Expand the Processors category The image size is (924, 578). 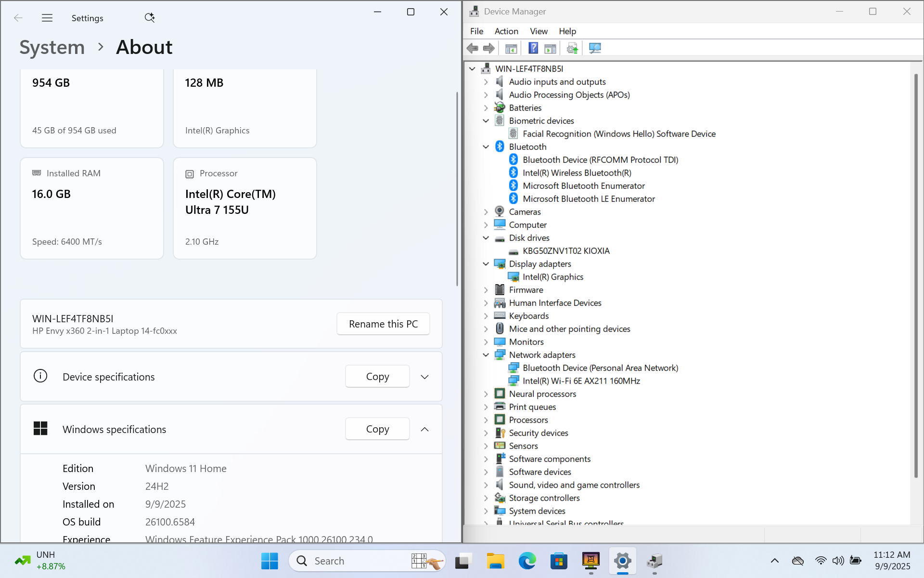(x=486, y=420)
